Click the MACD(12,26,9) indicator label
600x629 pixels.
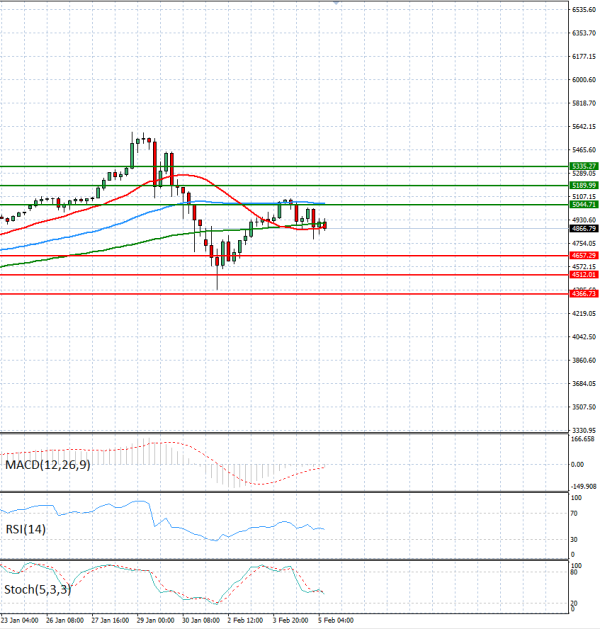pos(47,467)
